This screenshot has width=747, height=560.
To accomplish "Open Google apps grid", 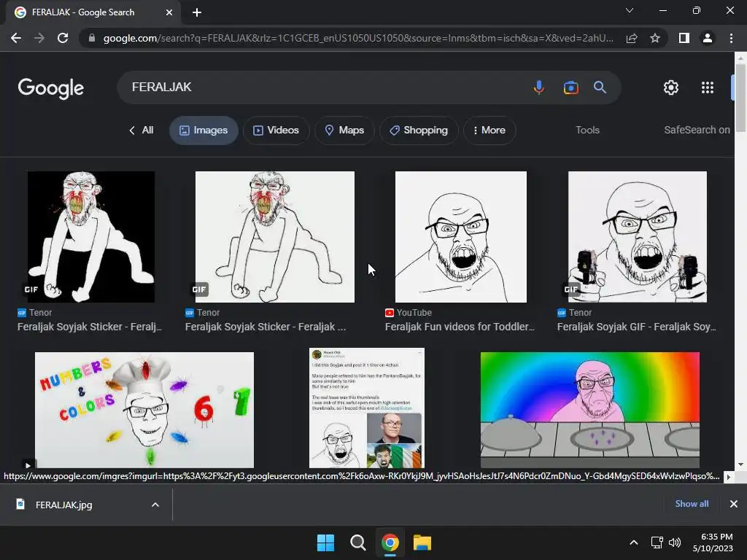I will (x=708, y=87).
